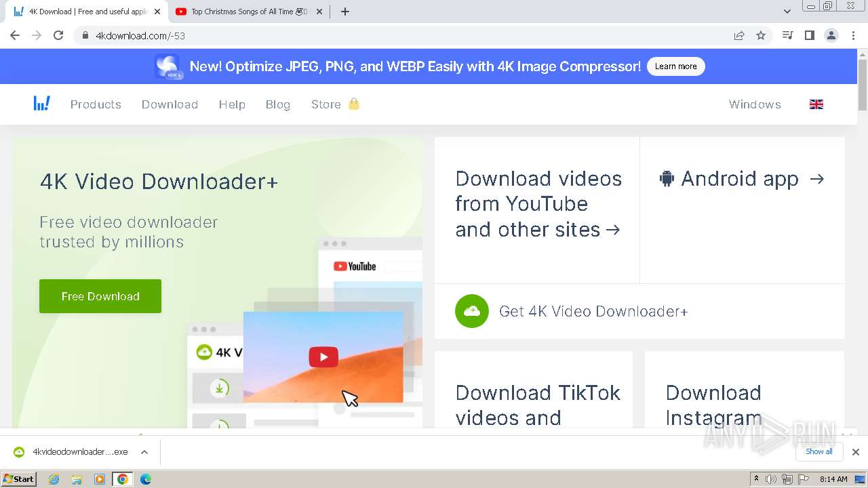This screenshot has width=868, height=488.
Task: Open the Store link
Action: tap(326, 104)
